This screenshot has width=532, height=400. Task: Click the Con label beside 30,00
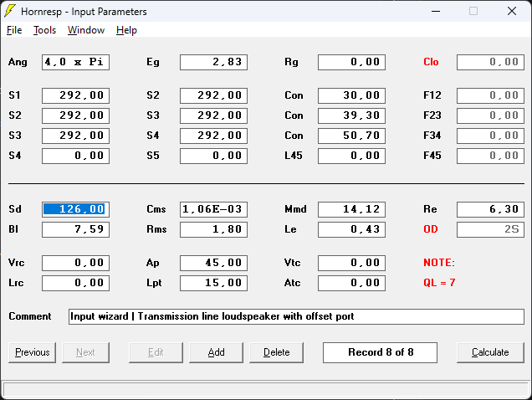[x=294, y=95]
